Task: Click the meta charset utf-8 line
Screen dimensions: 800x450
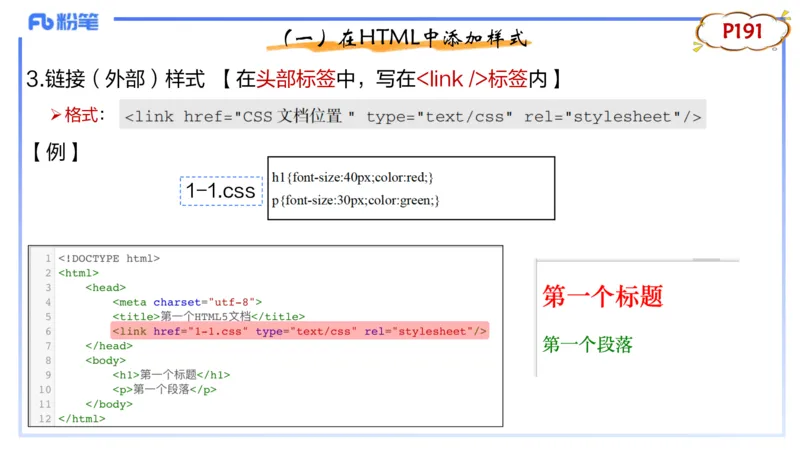Action: pyautogui.click(x=187, y=301)
